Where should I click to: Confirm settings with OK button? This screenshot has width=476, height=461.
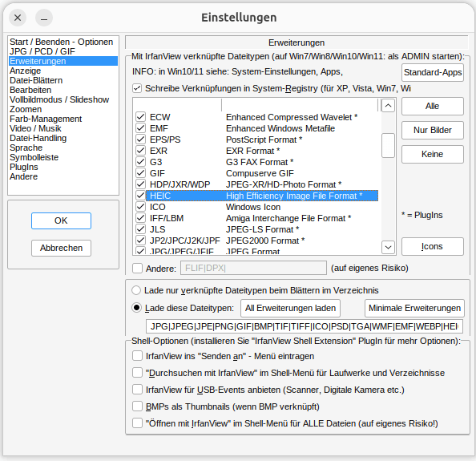click(61, 220)
